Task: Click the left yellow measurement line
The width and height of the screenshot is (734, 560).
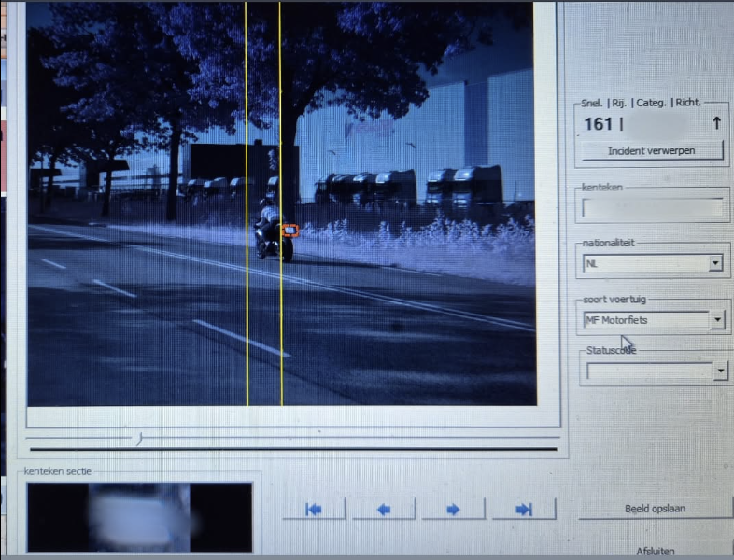Action: coord(247,203)
